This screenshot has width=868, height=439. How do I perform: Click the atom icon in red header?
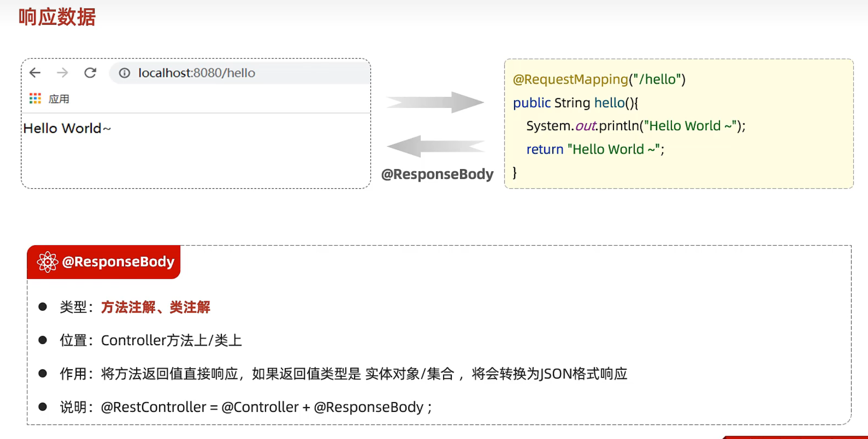tap(47, 262)
